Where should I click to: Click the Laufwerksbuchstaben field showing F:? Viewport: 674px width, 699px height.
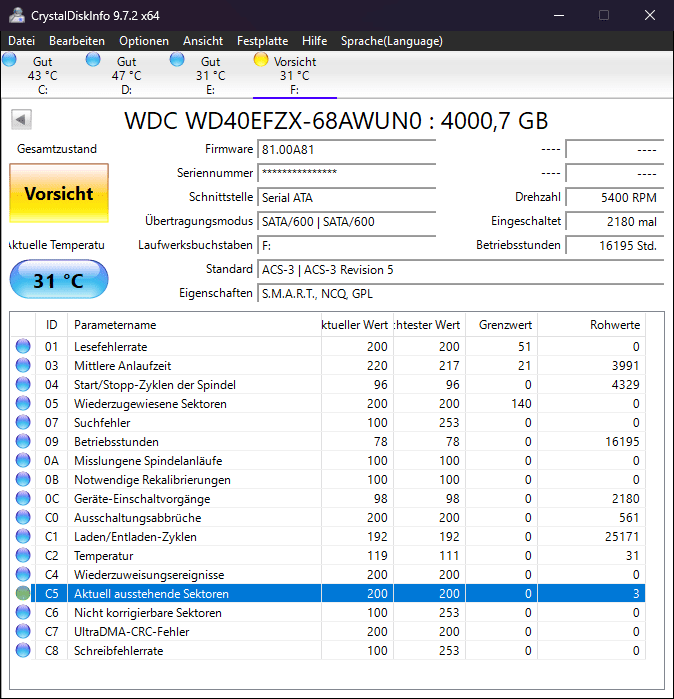click(x=346, y=245)
